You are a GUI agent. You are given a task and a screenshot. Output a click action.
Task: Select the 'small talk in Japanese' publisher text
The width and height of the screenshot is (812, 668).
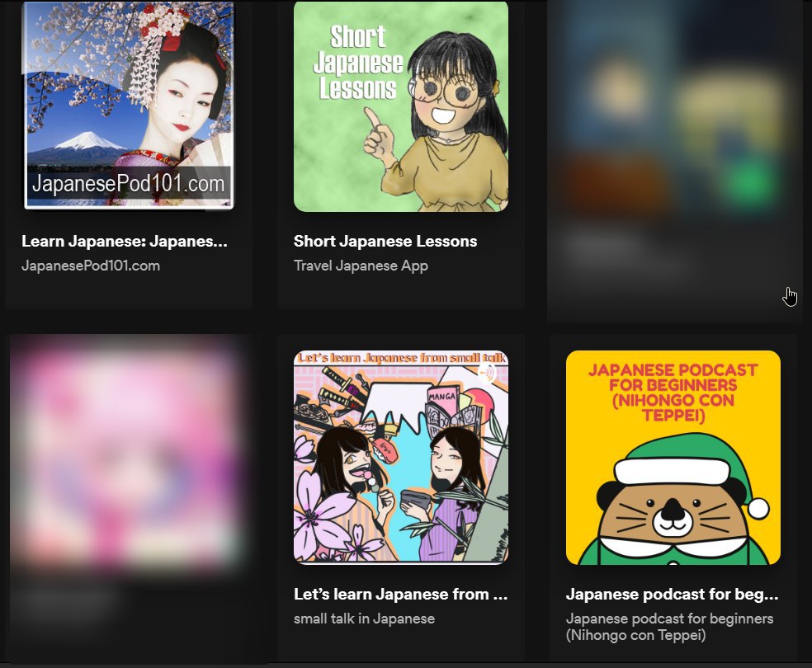pyautogui.click(x=364, y=619)
